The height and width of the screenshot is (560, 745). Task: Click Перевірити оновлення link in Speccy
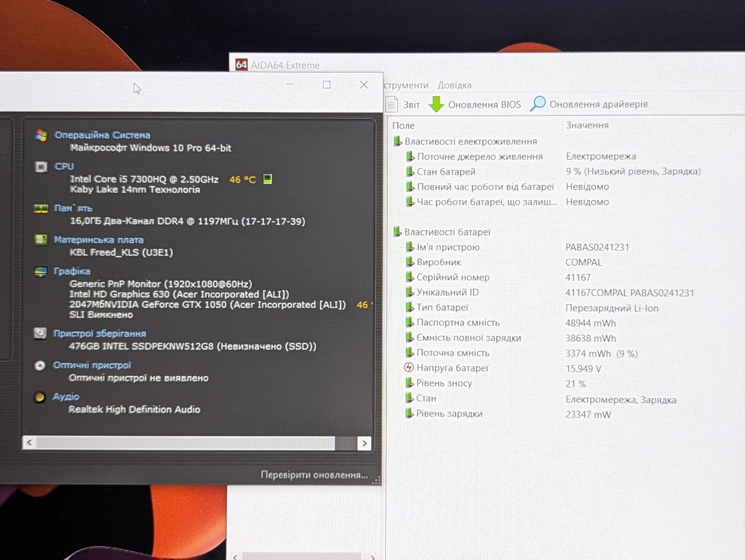(314, 475)
